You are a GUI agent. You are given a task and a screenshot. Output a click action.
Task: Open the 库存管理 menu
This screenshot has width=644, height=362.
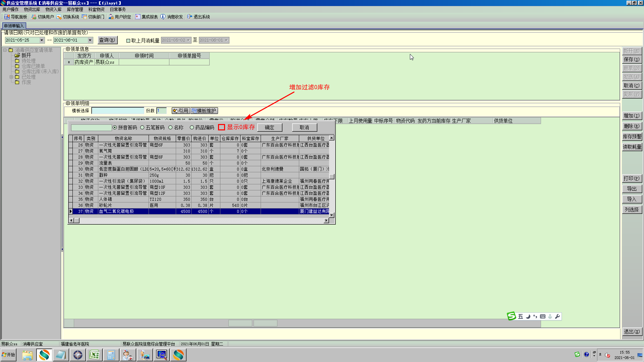tap(75, 9)
